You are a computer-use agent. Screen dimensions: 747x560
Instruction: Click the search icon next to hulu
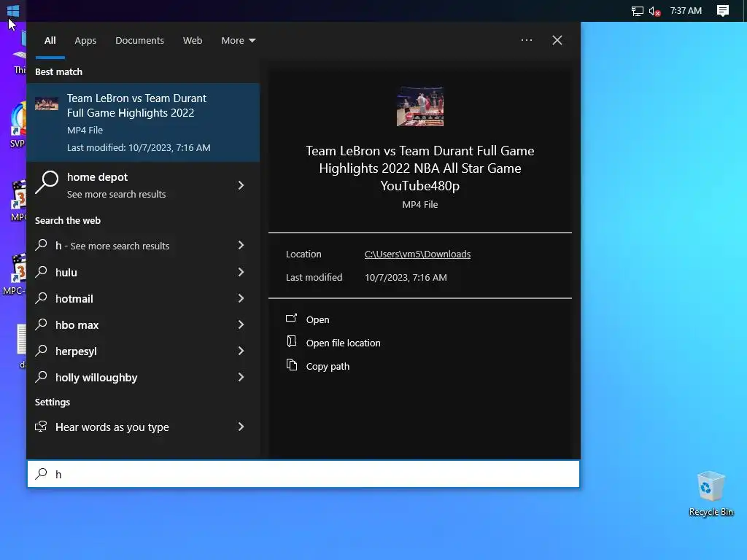[x=42, y=271]
